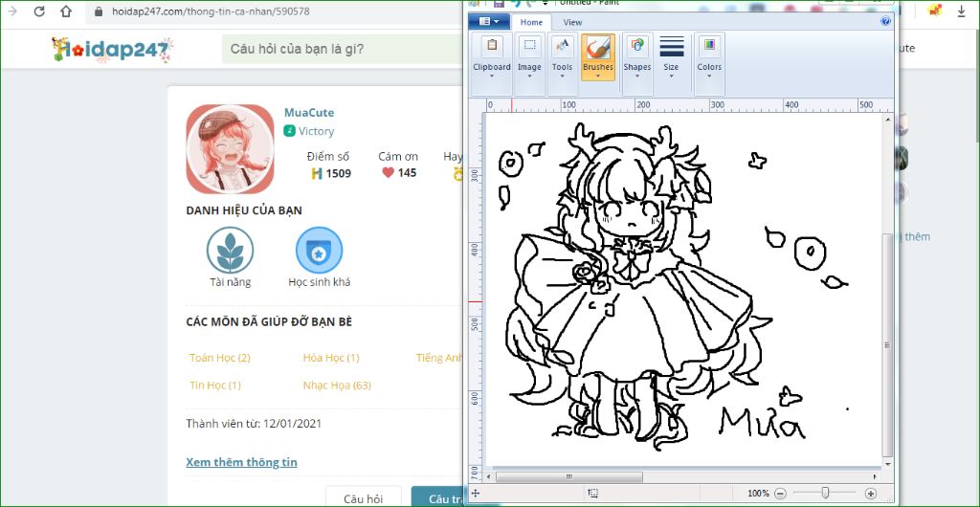This screenshot has height=507, width=980.
Task: Click the MuaCute profile avatar
Action: point(230,148)
